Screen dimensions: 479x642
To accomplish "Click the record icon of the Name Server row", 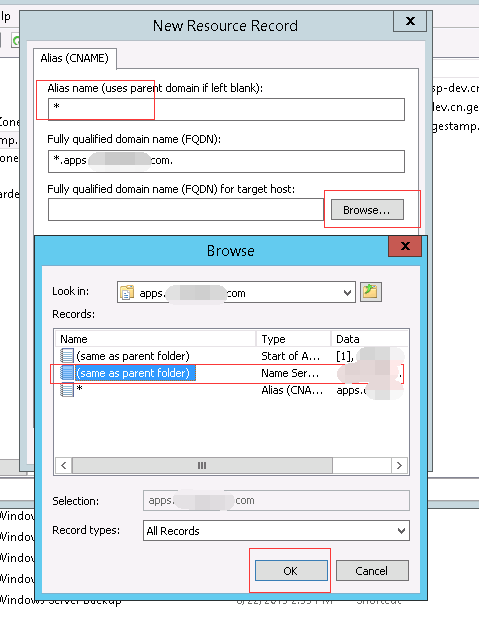I will pyautogui.click(x=67, y=373).
